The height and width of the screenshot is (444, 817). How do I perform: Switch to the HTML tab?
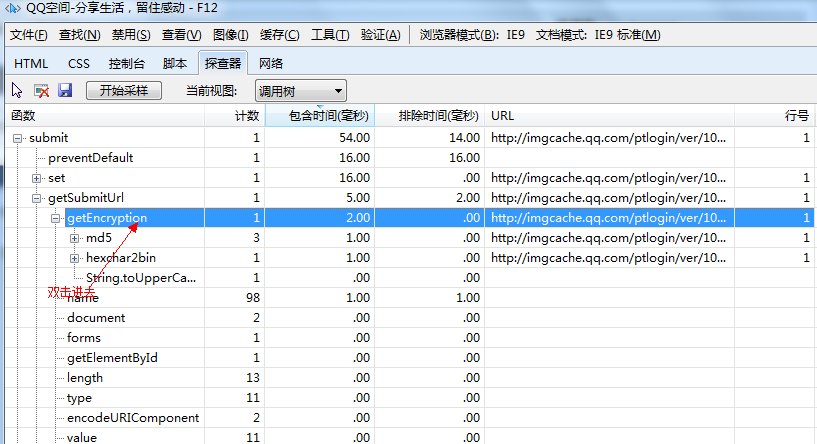[31, 64]
